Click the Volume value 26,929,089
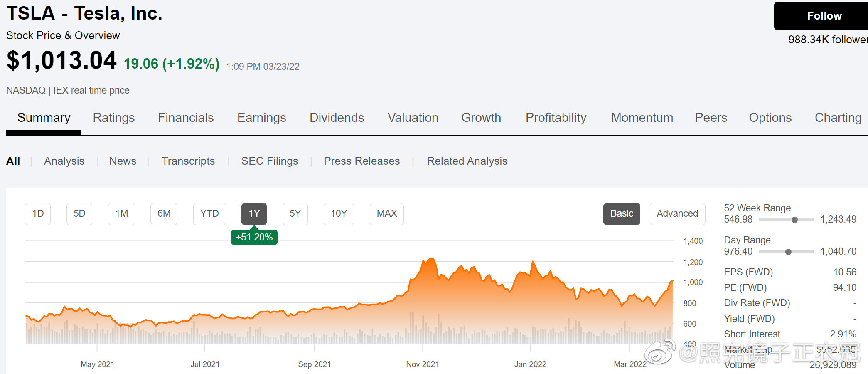The width and height of the screenshot is (868, 374). point(833,365)
